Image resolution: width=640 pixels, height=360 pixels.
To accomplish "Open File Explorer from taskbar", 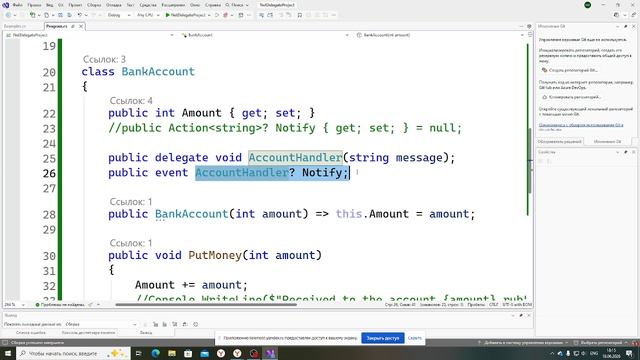I will point(172,353).
